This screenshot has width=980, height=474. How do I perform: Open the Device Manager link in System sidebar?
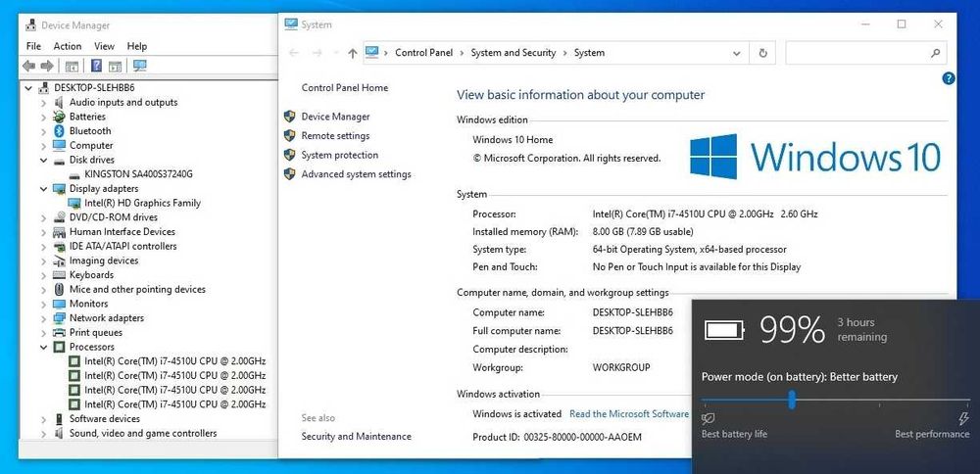tap(335, 117)
